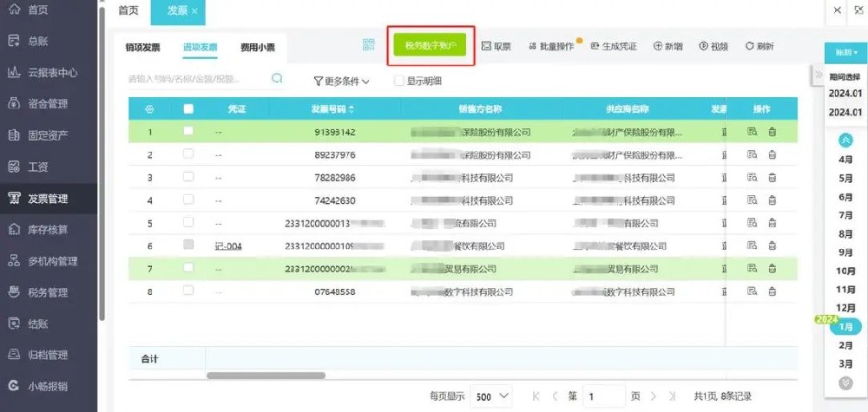Click the double down-arrow below 3月
This screenshot has width=868, height=412.
point(845,383)
